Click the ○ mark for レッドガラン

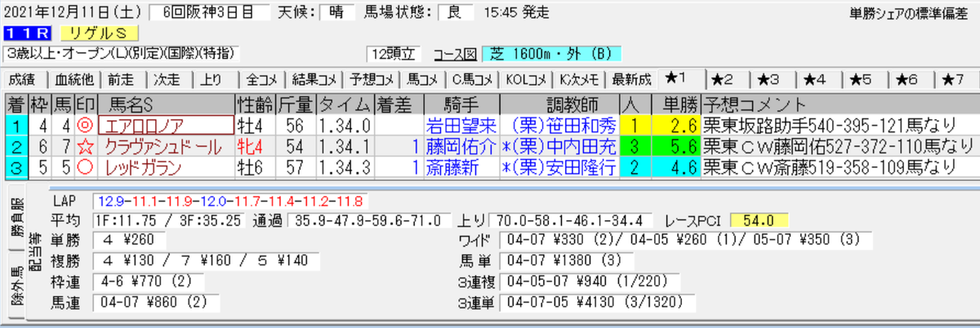[x=86, y=168]
